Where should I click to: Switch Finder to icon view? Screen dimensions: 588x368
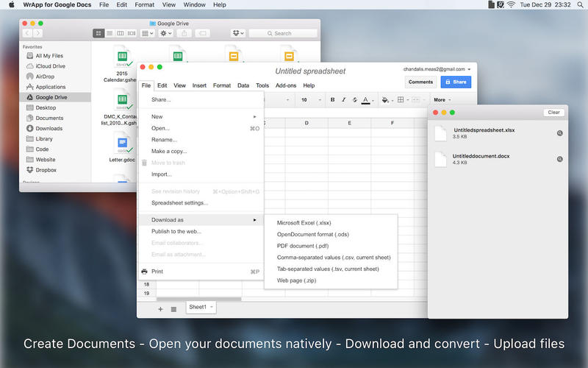[x=98, y=33]
